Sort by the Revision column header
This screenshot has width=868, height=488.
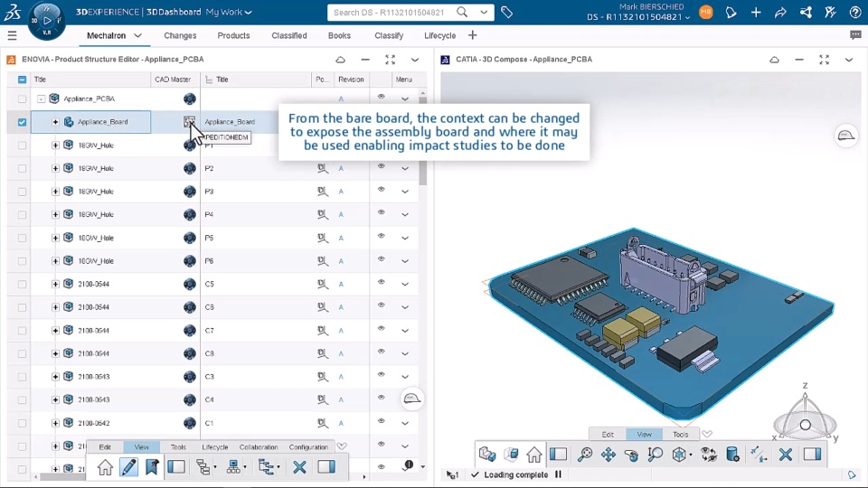(351, 80)
